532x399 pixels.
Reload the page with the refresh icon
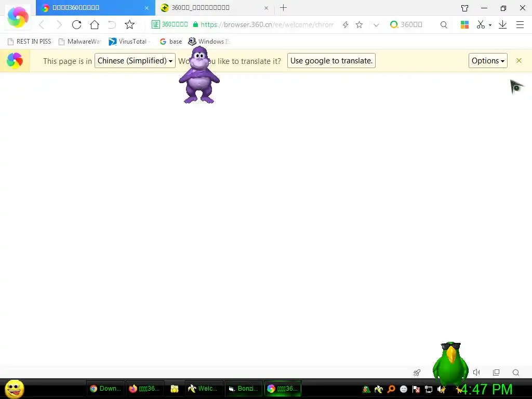pos(77,25)
